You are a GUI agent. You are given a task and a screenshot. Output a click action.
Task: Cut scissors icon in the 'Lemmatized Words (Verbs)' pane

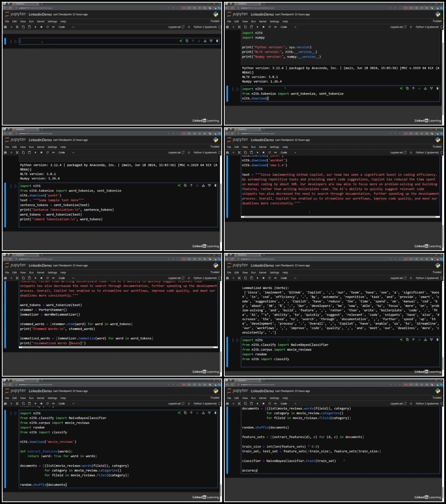(x=239, y=278)
